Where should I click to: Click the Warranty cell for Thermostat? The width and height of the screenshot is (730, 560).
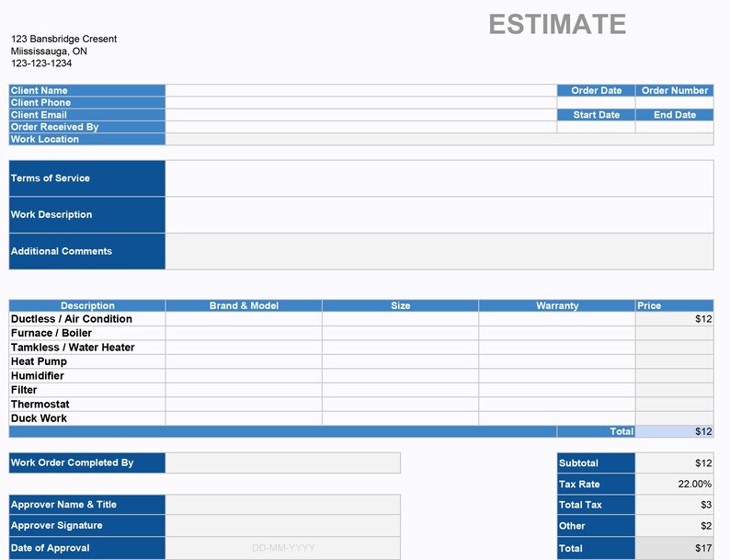tap(557, 404)
